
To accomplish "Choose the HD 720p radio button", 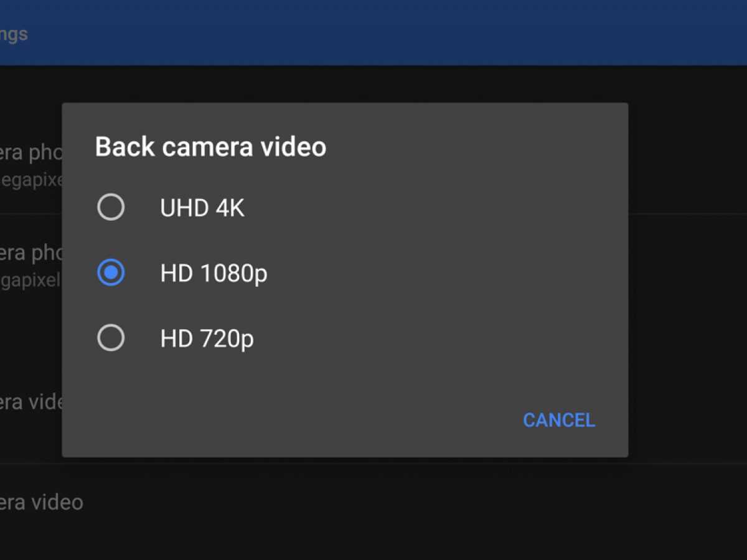I will click(x=111, y=338).
